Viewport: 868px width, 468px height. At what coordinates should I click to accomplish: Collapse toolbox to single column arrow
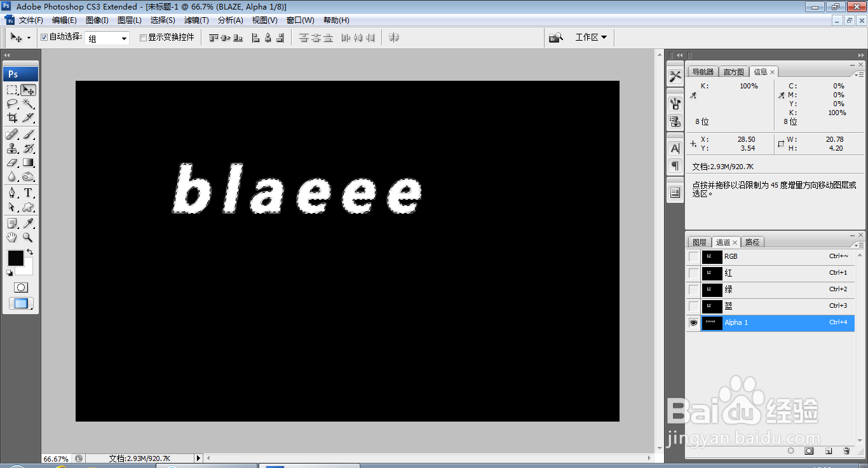(7, 55)
